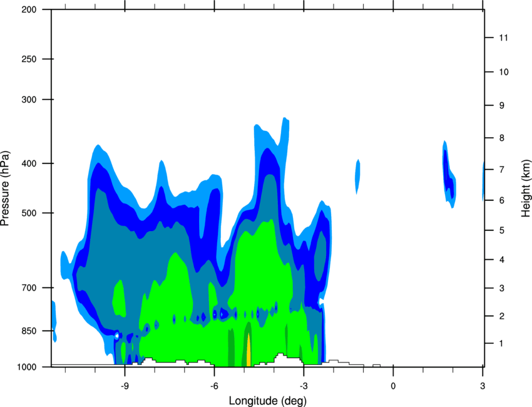This screenshot has height=407, width=532.
Task: Click the 7 km height label
Action: (x=501, y=170)
